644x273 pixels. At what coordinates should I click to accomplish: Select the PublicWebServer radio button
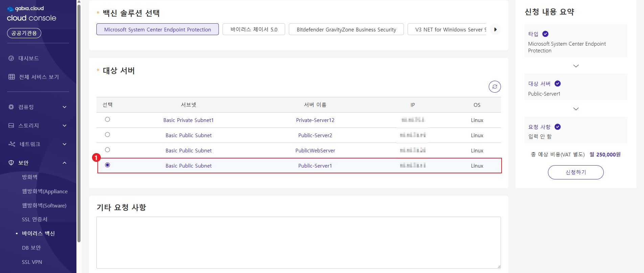(x=108, y=150)
